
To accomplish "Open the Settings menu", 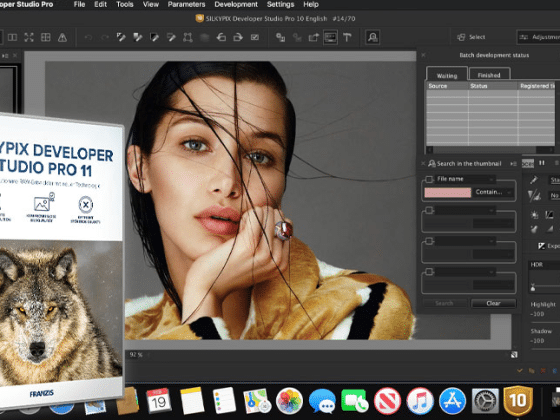I will 281,5.
